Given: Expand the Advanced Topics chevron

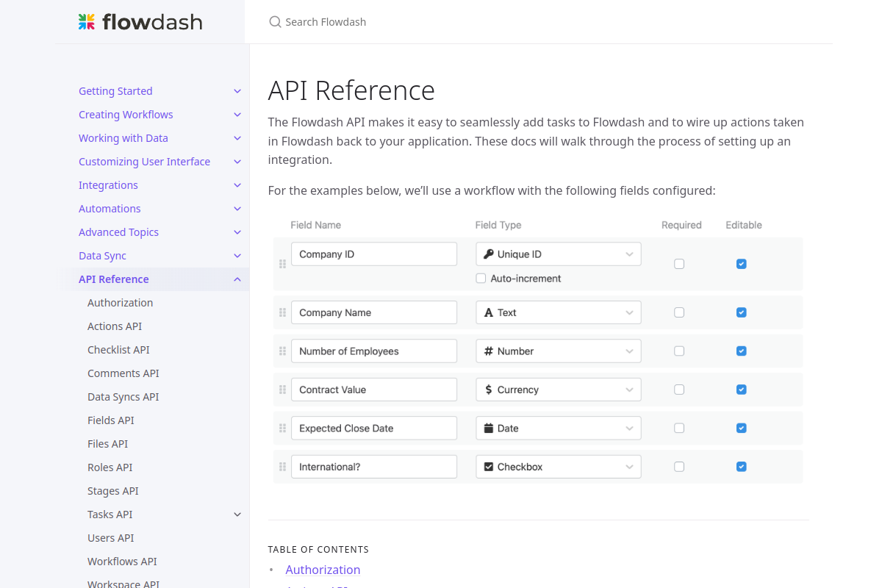Looking at the screenshot, I should pos(237,232).
